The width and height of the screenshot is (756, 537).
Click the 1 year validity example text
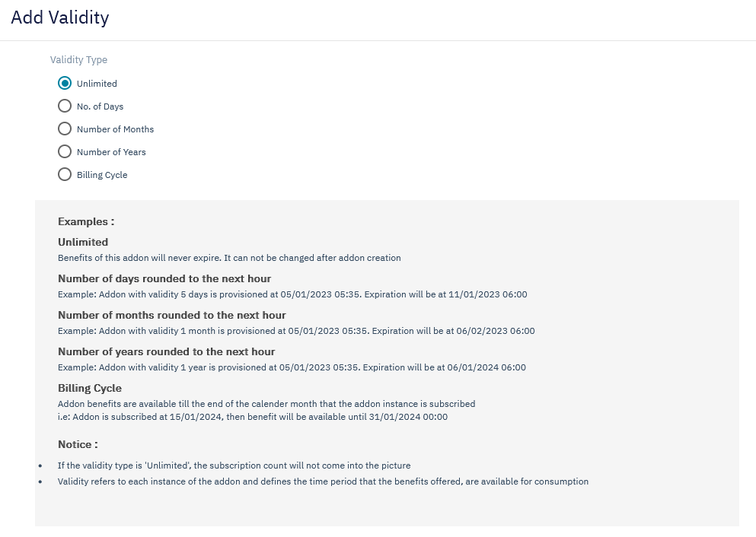point(292,367)
